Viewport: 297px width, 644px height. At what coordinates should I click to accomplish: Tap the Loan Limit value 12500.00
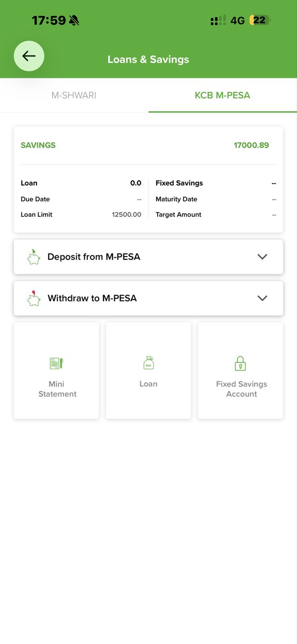point(127,215)
